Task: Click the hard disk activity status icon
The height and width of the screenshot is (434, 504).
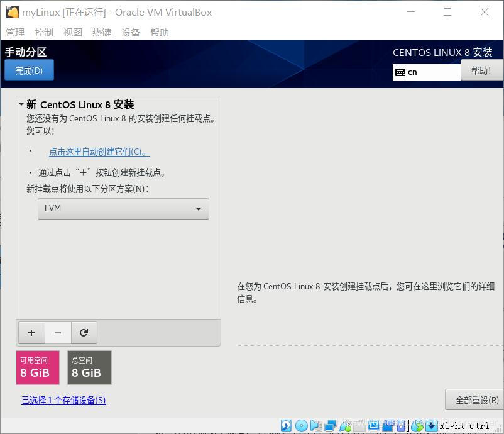Action: tap(286, 426)
